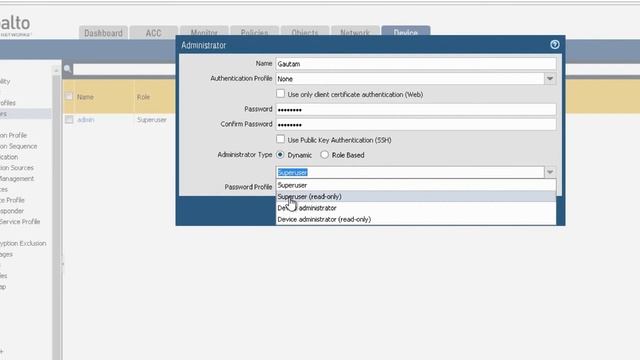This screenshot has width=640, height=360.
Task: Select the Device tab
Action: point(405,32)
